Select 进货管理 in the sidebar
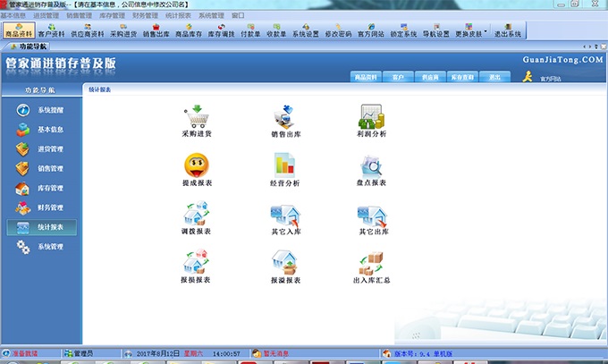Image resolution: width=608 pixels, height=364 pixels. (x=41, y=149)
